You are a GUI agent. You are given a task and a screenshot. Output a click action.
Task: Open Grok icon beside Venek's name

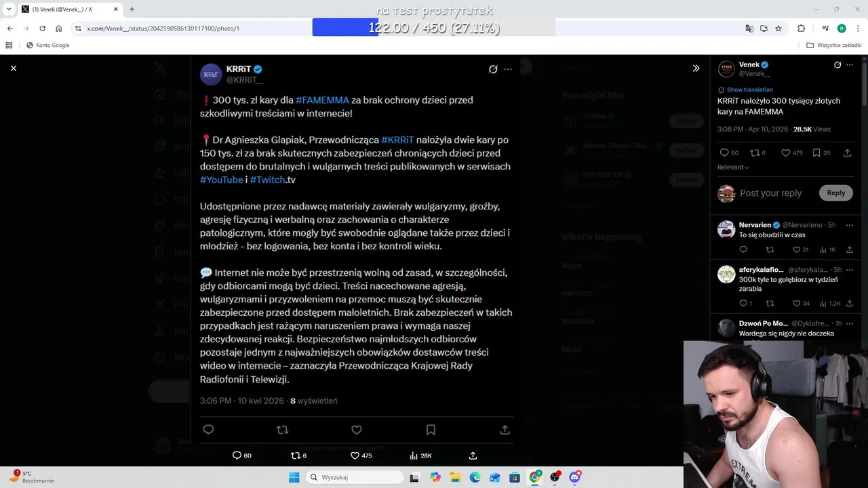(837, 65)
